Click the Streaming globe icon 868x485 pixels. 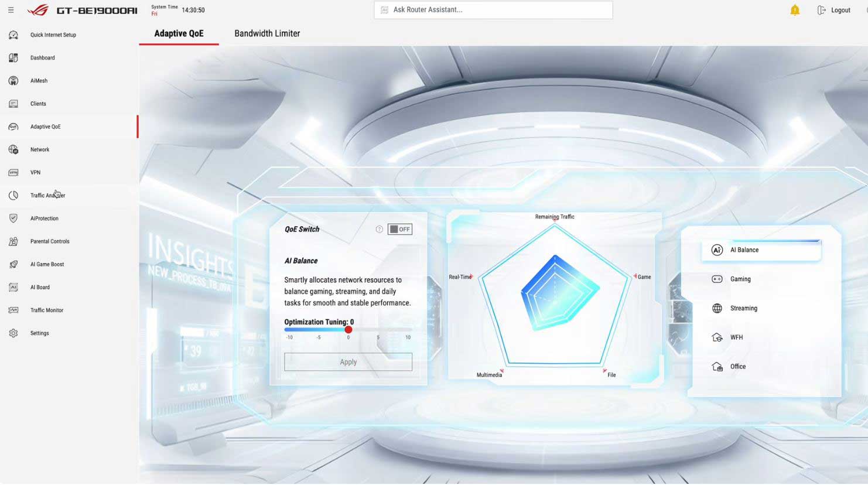coord(717,309)
